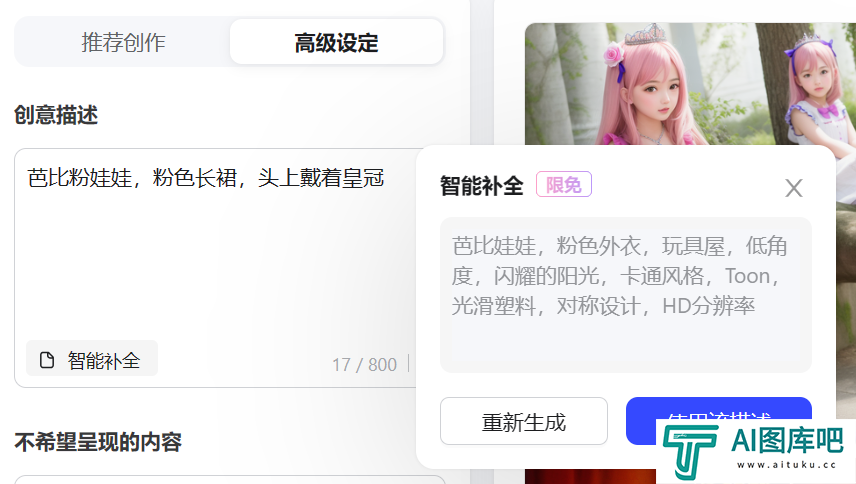Click the www.aituku.cc link text
This screenshot has height=484, width=856.
tap(786, 465)
